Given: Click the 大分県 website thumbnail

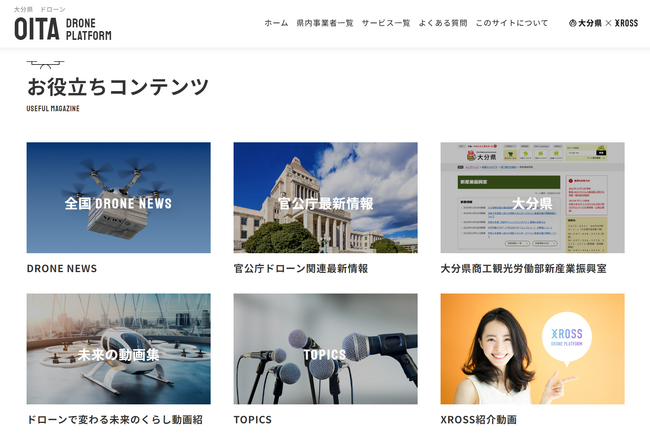Looking at the screenshot, I should [x=532, y=198].
